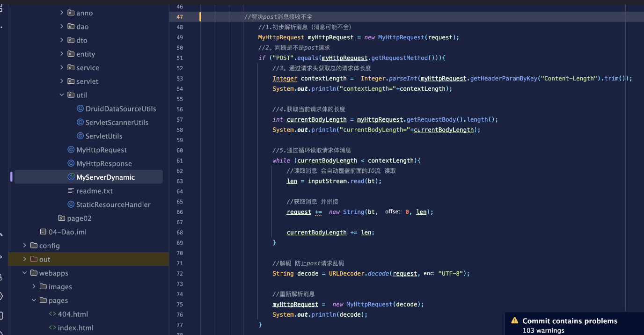Click the images folder icon
644x335 pixels.
[43, 286]
